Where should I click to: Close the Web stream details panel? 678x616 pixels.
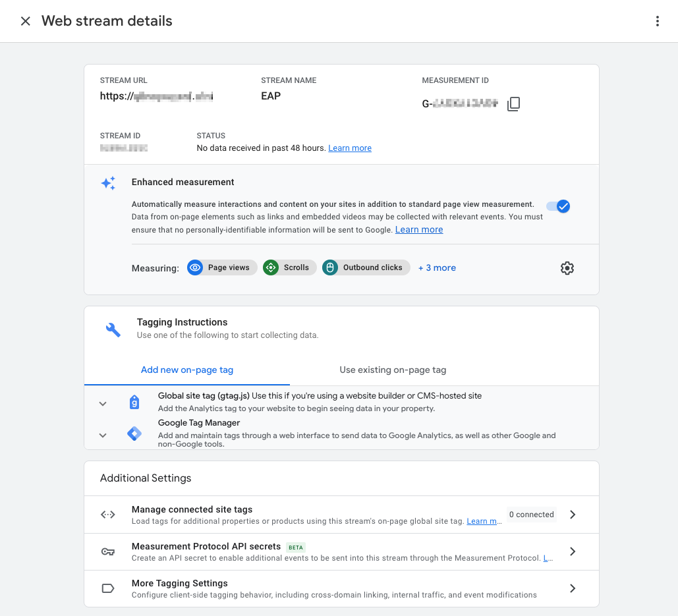pyautogui.click(x=26, y=21)
